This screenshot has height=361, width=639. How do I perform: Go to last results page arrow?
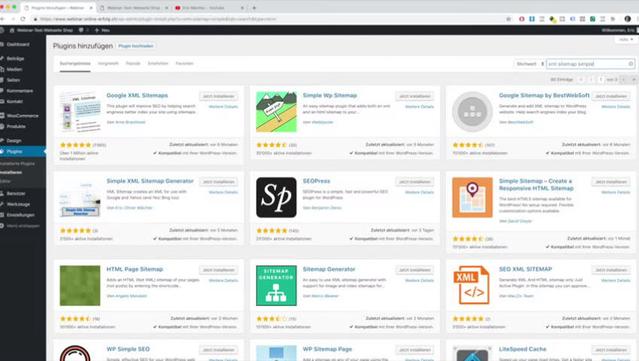point(633,79)
